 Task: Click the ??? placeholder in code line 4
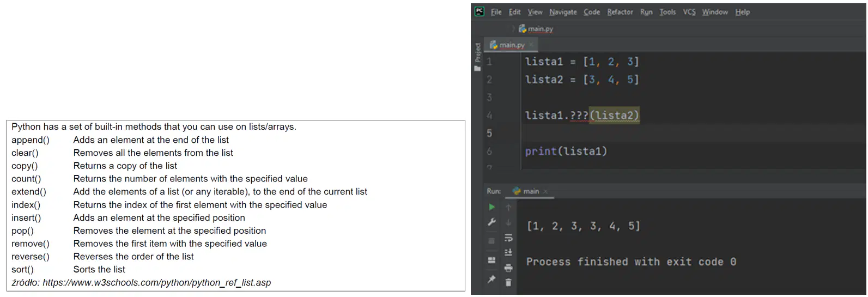coord(579,116)
